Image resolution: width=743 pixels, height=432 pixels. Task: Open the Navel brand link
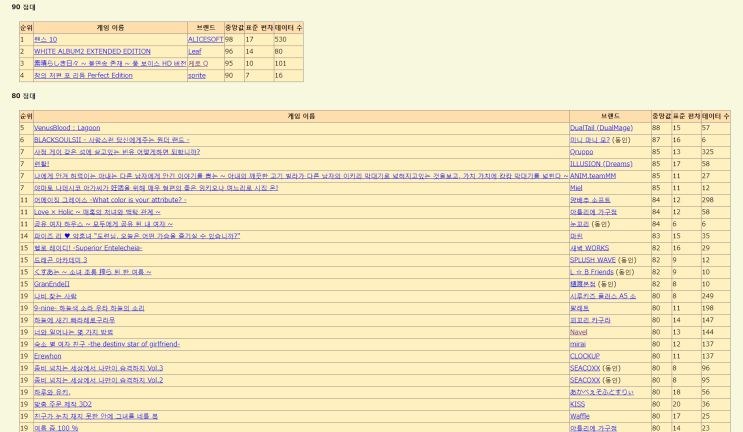coord(579,332)
